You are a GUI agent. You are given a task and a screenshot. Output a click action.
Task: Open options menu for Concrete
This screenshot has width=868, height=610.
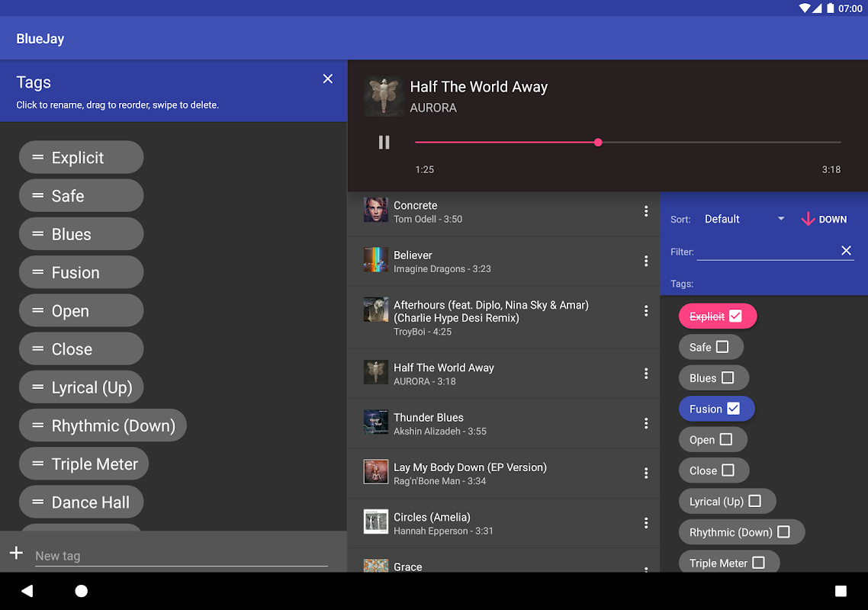(x=646, y=211)
